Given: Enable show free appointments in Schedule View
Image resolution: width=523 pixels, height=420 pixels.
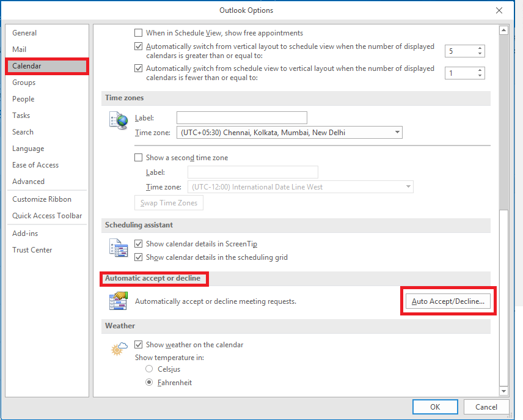Looking at the screenshot, I should (x=139, y=33).
